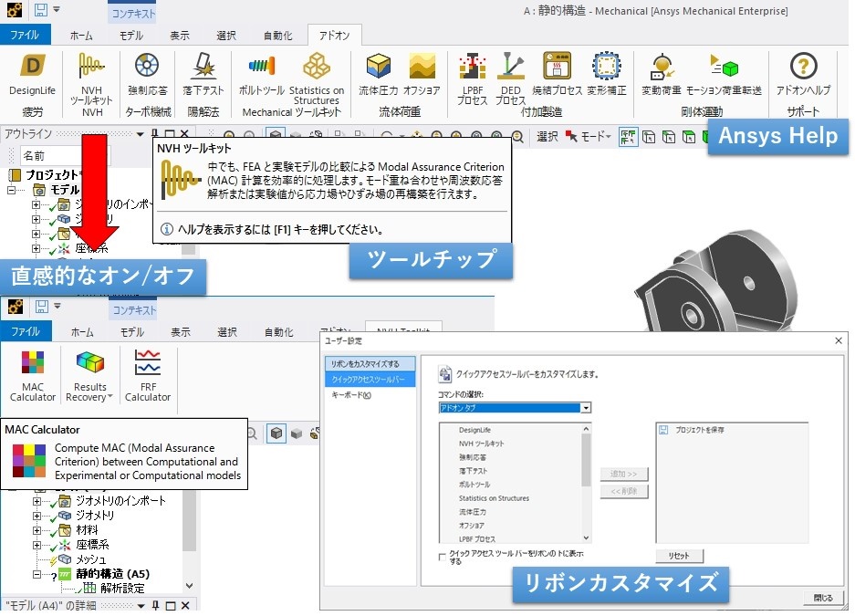Open the コマンドの選択 アドオンタブ combo box
Screen dimensions: 855x616
coord(515,408)
